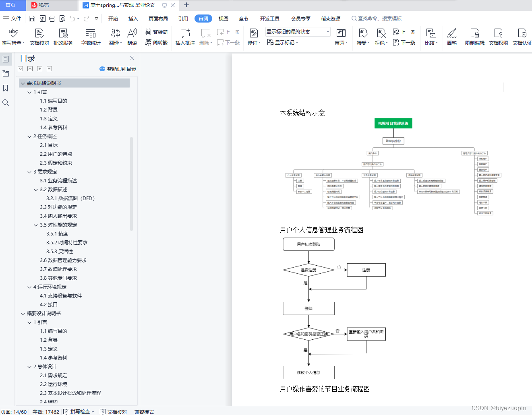Open the 显示标记 dropdown

[x=283, y=42]
